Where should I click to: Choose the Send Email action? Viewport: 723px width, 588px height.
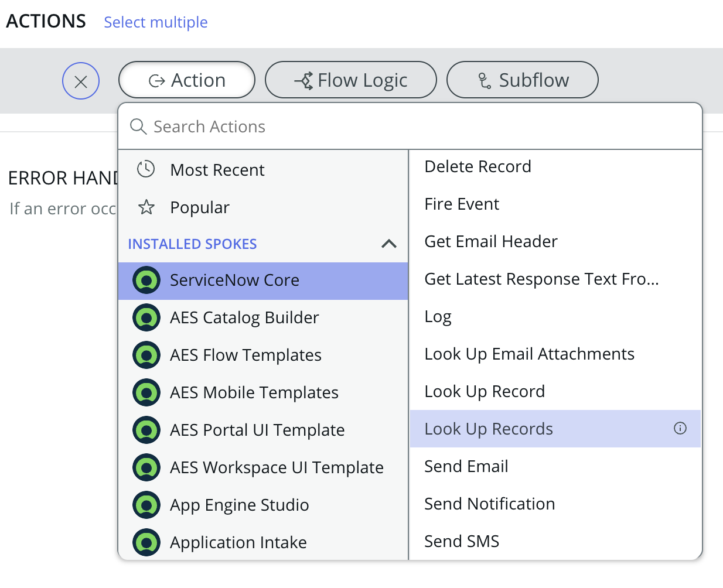tap(466, 466)
